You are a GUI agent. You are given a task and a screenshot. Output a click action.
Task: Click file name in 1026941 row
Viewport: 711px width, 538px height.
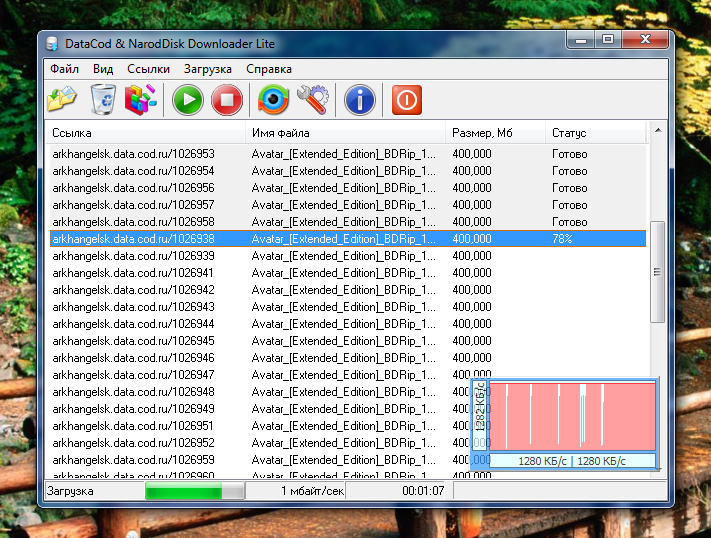point(344,273)
